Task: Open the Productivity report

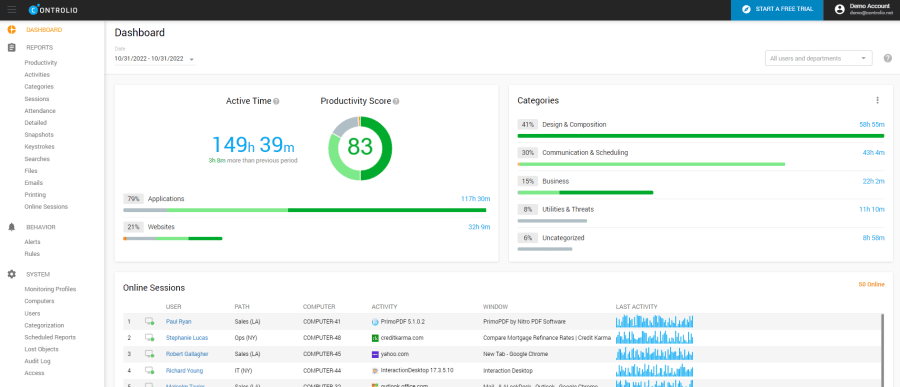Action: (x=41, y=63)
